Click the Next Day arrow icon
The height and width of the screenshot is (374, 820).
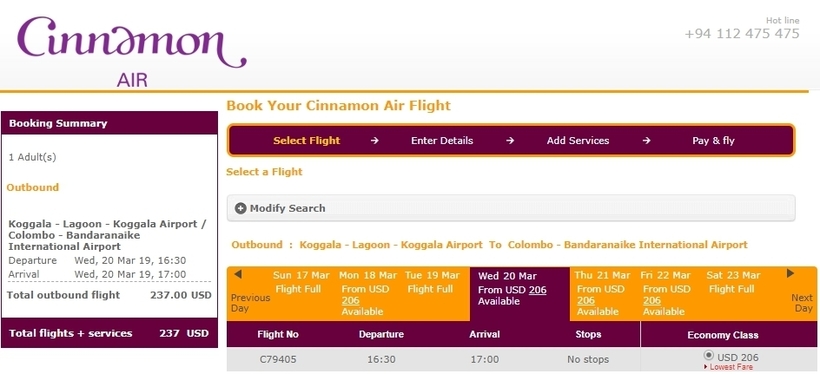(790, 273)
